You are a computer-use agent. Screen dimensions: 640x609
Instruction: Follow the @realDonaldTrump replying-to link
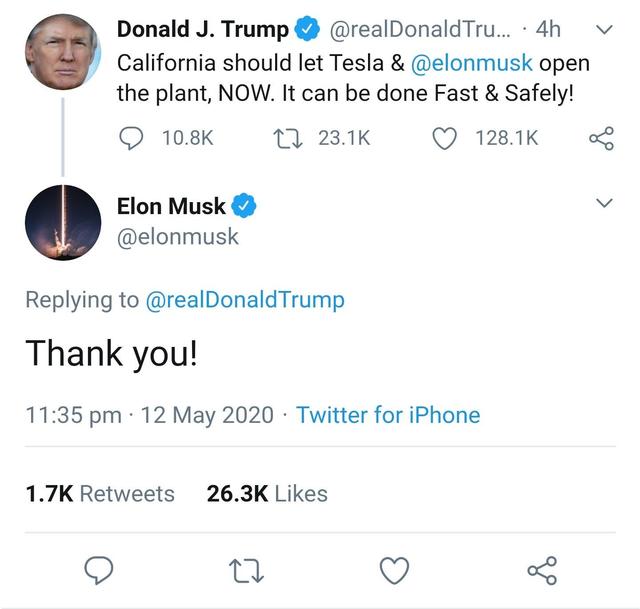pos(245,300)
